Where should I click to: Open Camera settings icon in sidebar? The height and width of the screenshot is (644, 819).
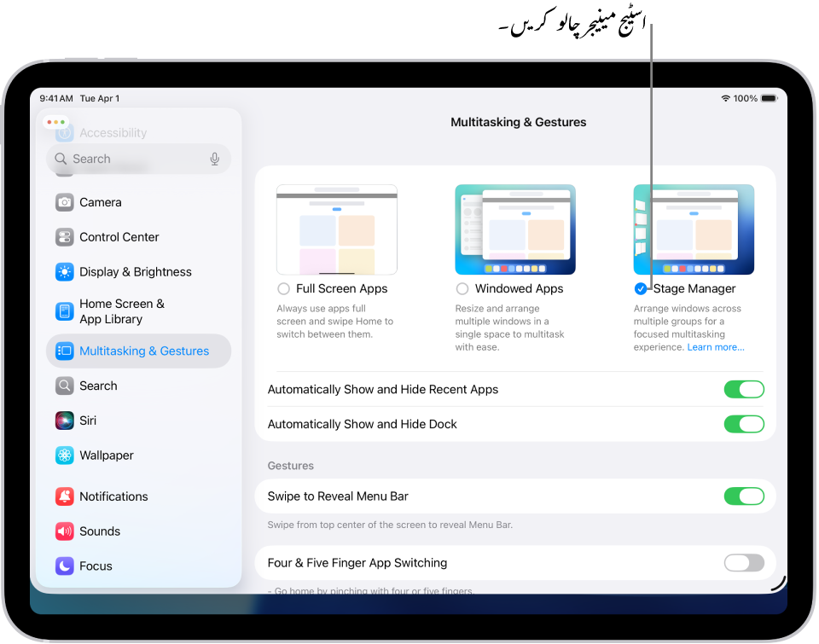click(64, 202)
